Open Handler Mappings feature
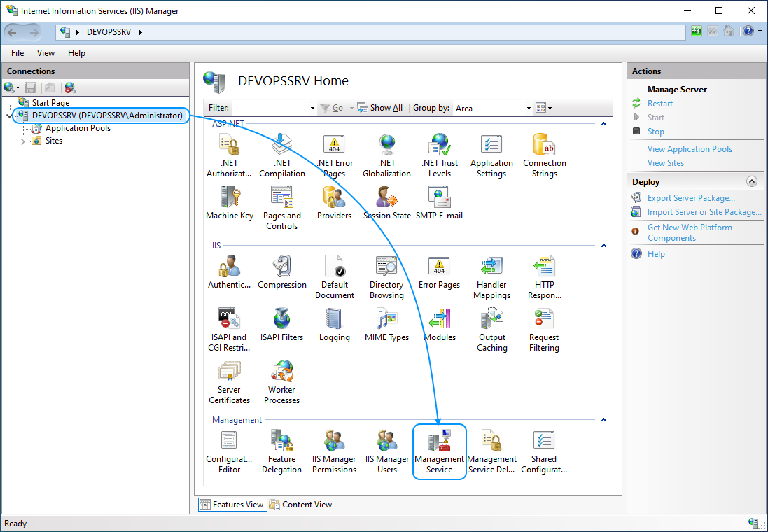The height and width of the screenshot is (532, 768). 491,277
